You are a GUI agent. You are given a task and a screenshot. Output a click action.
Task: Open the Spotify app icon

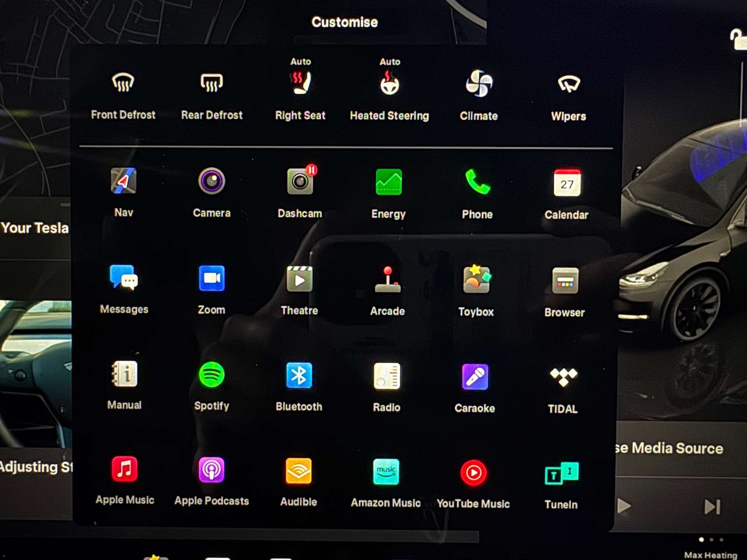tap(212, 375)
